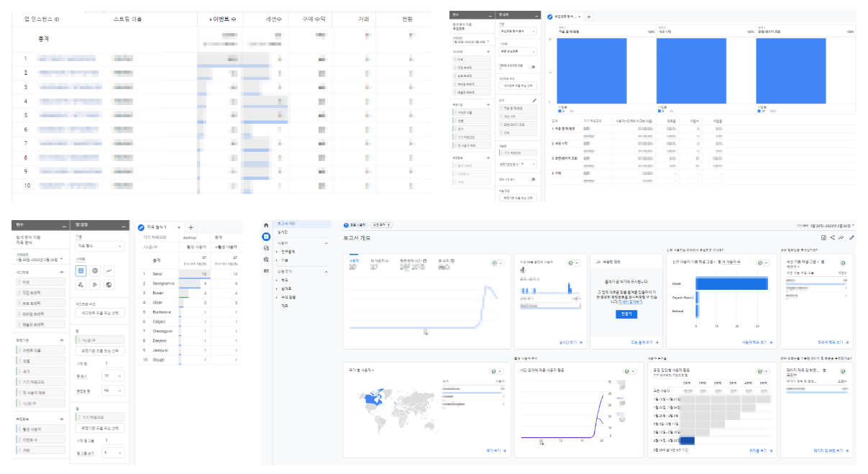Click the customize report icon in overview header
868x474 pixels.
pyautogui.click(x=824, y=237)
